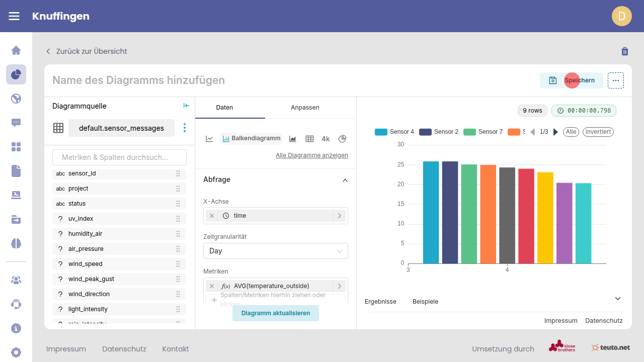
Task: Open the Ergebnisse tab
Action: [x=380, y=302]
